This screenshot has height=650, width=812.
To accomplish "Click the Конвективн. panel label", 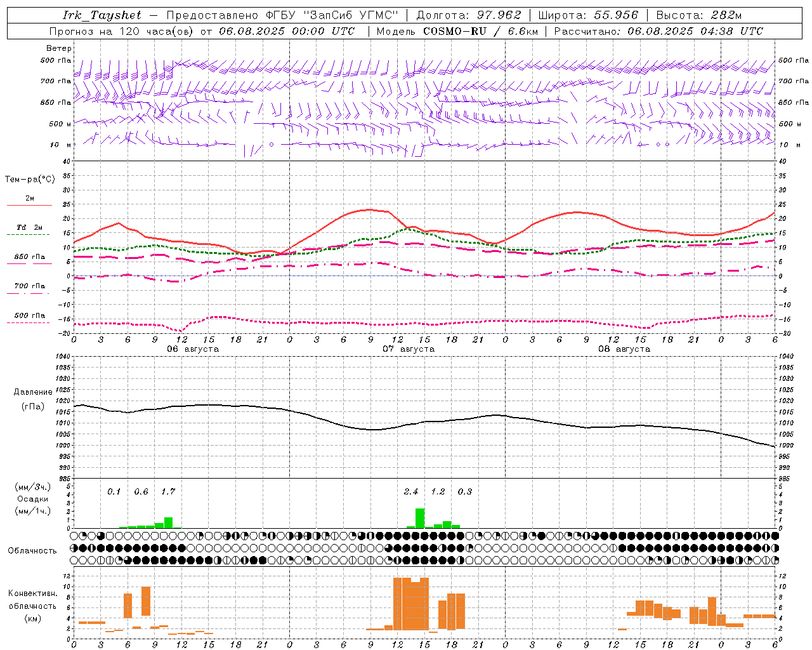I will pos(33,594).
